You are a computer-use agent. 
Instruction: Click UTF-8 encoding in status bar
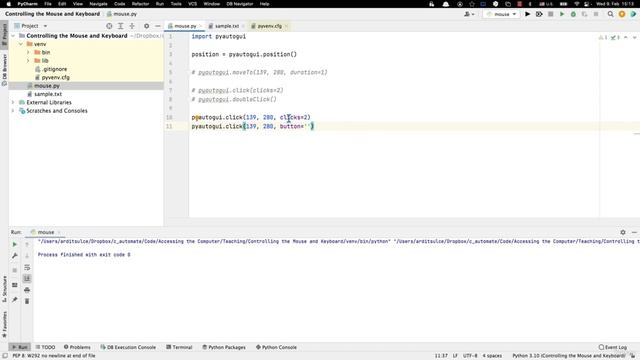[x=470, y=356]
